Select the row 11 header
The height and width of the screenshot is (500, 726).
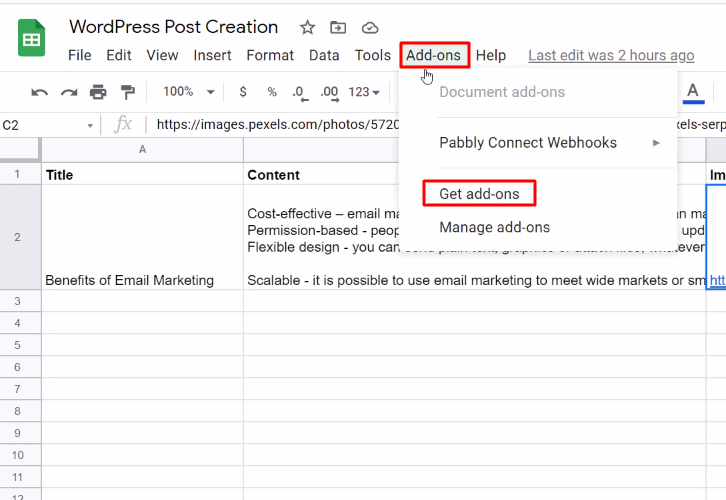pyautogui.click(x=18, y=477)
